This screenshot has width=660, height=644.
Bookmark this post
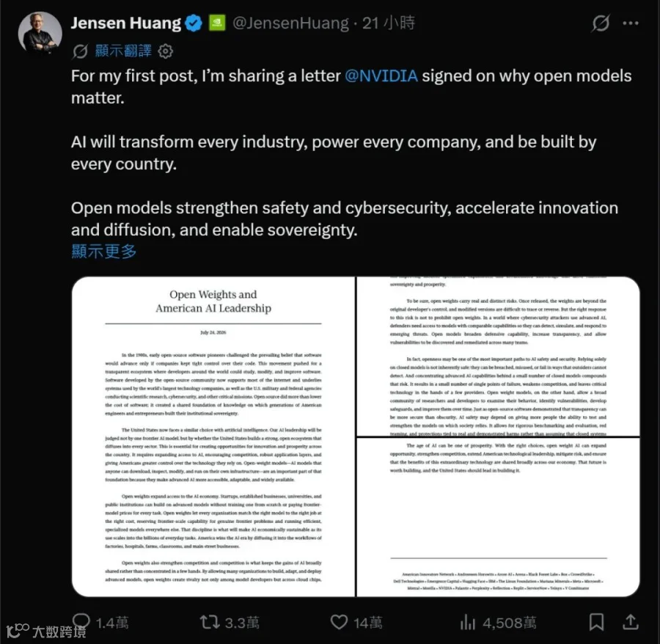[x=596, y=622]
